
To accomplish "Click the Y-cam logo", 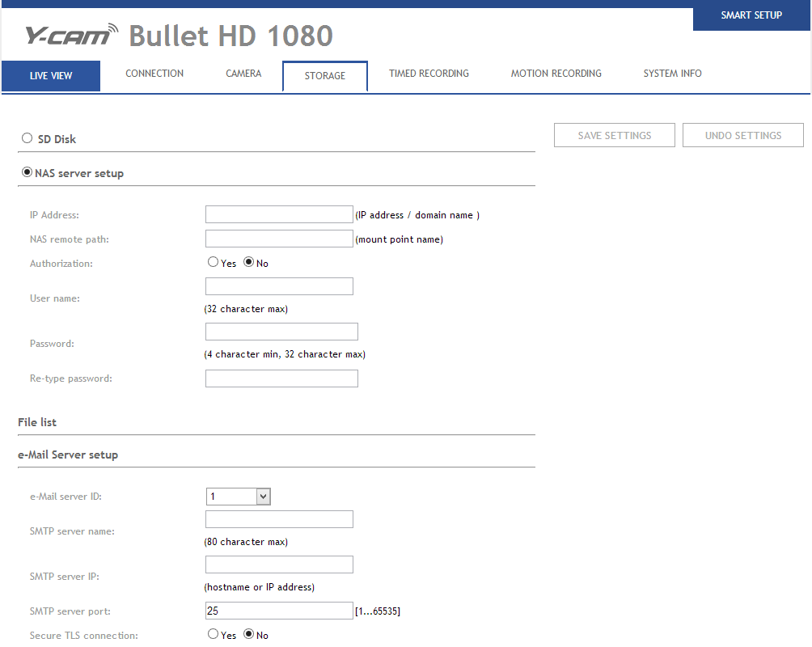I will coord(71,36).
